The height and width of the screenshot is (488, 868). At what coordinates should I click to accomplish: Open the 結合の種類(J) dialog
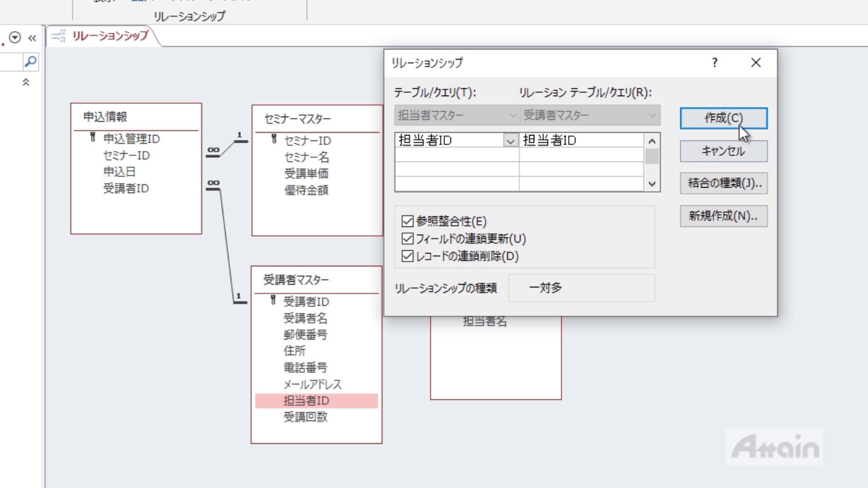click(x=723, y=183)
